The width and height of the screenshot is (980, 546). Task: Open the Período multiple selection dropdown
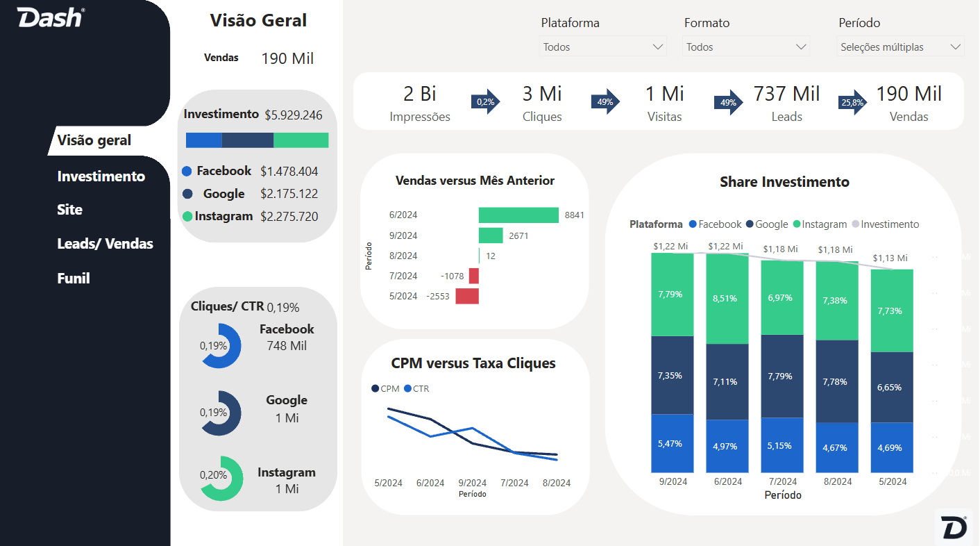[900, 47]
